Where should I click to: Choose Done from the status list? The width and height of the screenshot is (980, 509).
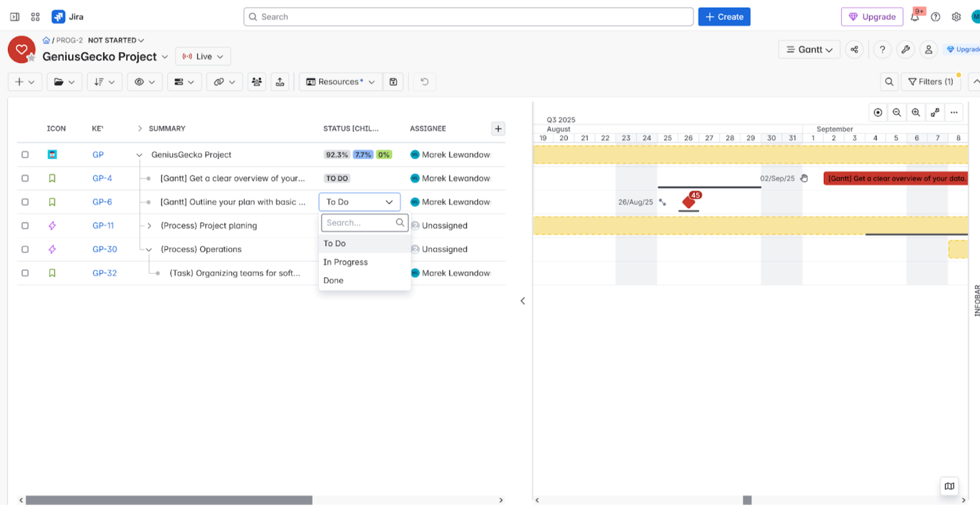click(x=333, y=280)
